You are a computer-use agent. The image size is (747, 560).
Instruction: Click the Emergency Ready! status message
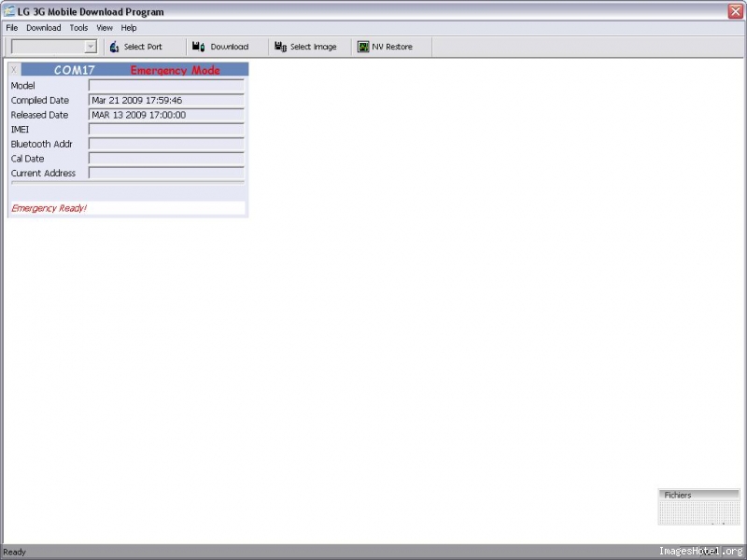point(49,208)
